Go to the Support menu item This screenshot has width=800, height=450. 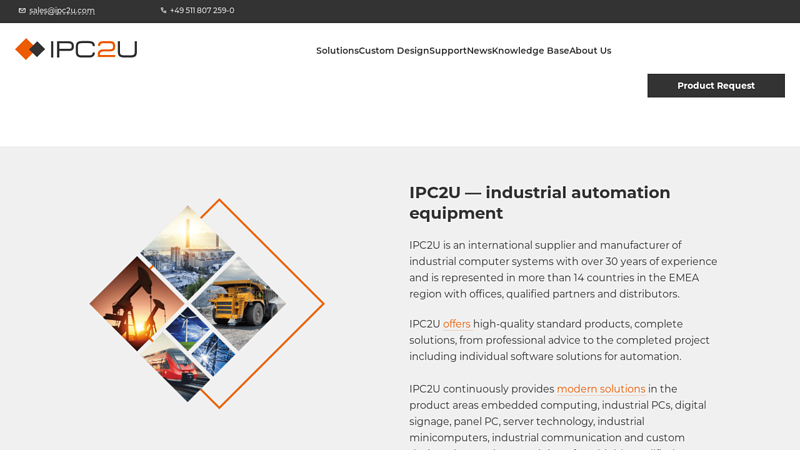click(448, 51)
